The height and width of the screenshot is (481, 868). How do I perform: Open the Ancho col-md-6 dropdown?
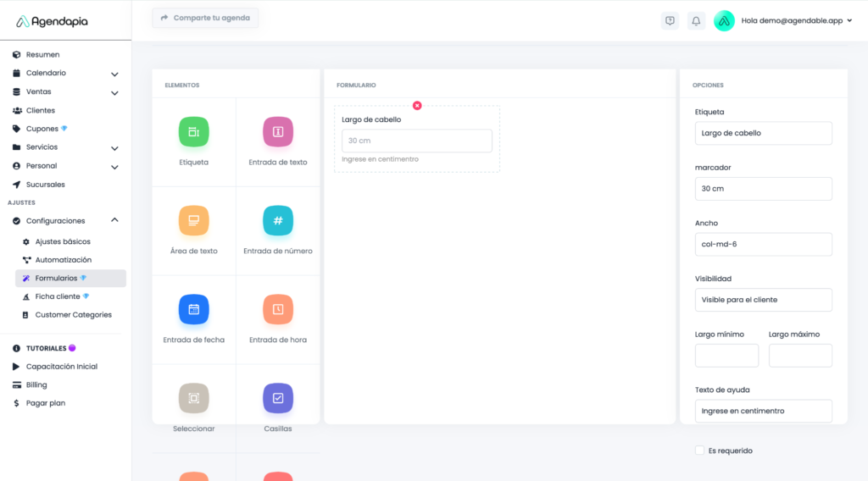(x=763, y=245)
